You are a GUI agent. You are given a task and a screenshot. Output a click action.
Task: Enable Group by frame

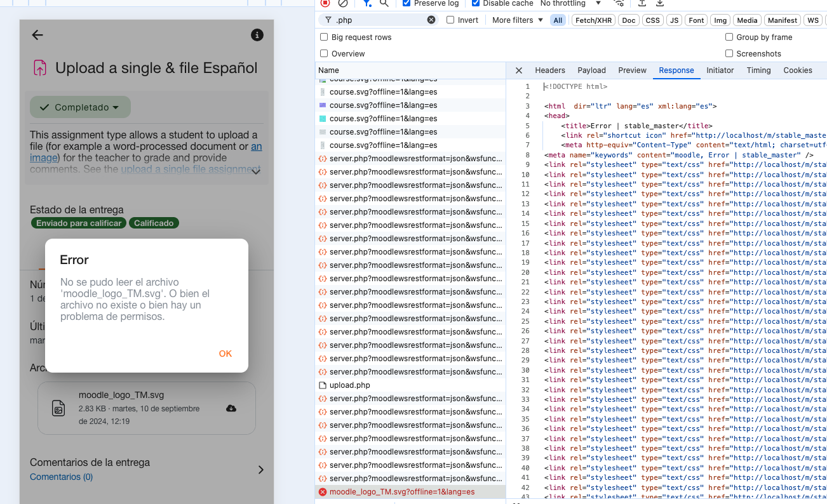click(729, 37)
